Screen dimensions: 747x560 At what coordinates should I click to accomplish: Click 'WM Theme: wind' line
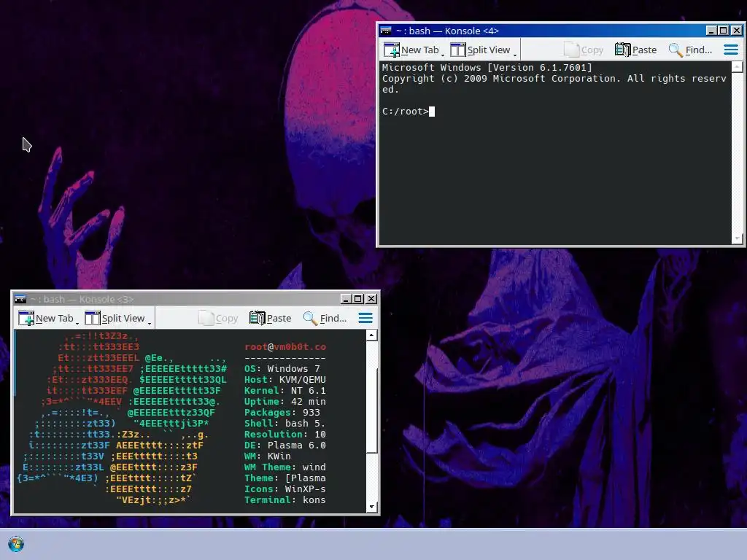[285, 467]
